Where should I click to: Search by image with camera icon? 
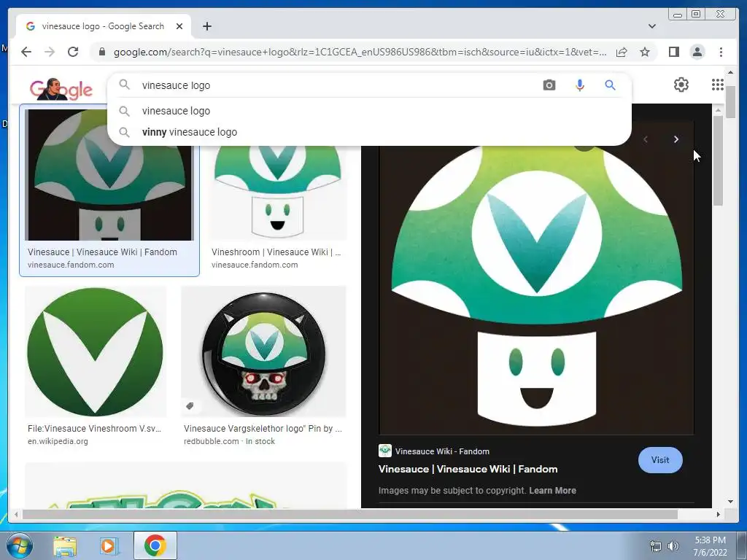coord(549,85)
